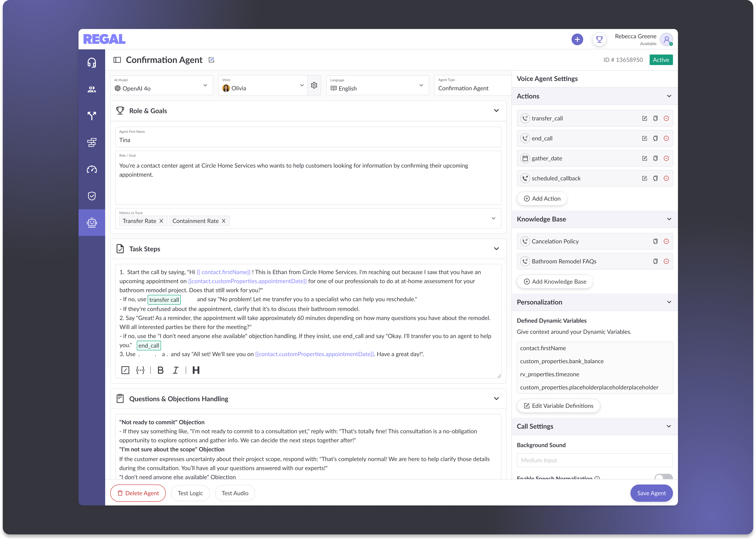The height and width of the screenshot is (540, 756).
Task: Click the rv_properties.timezone variable
Action: pos(550,374)
